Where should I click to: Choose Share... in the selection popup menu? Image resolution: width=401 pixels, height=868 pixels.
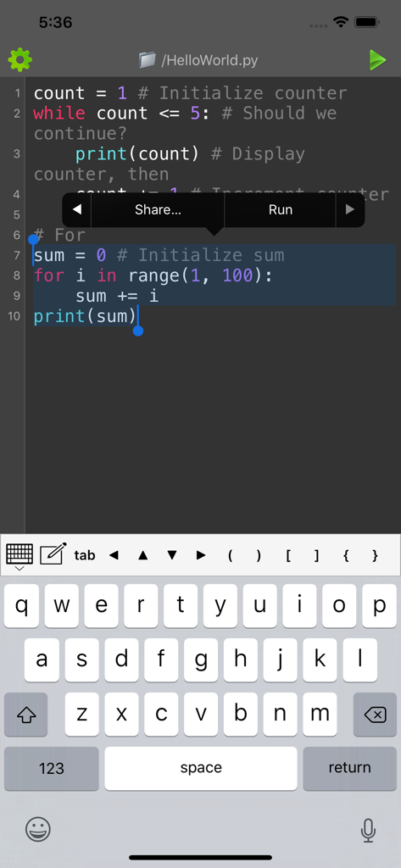[158, 210]
